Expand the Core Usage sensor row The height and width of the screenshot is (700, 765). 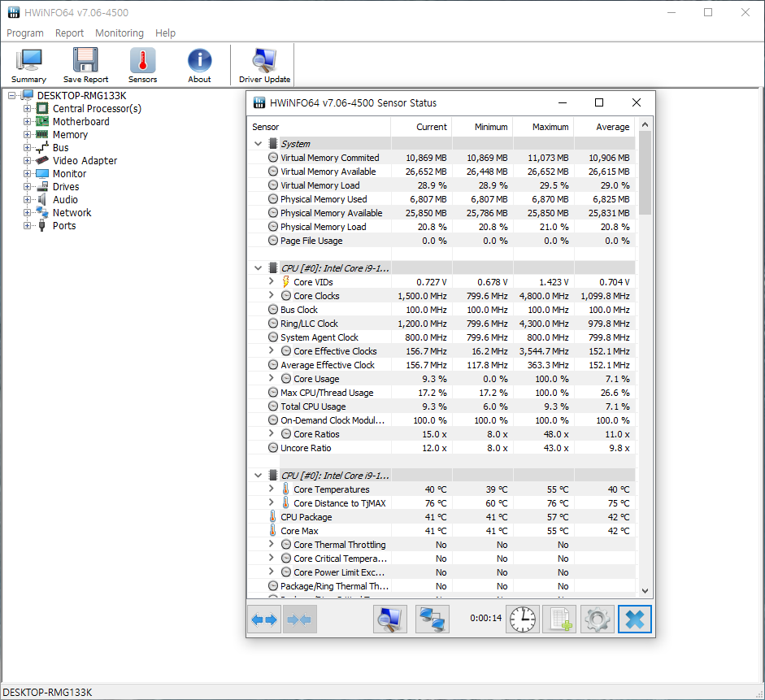pos(272,378)
